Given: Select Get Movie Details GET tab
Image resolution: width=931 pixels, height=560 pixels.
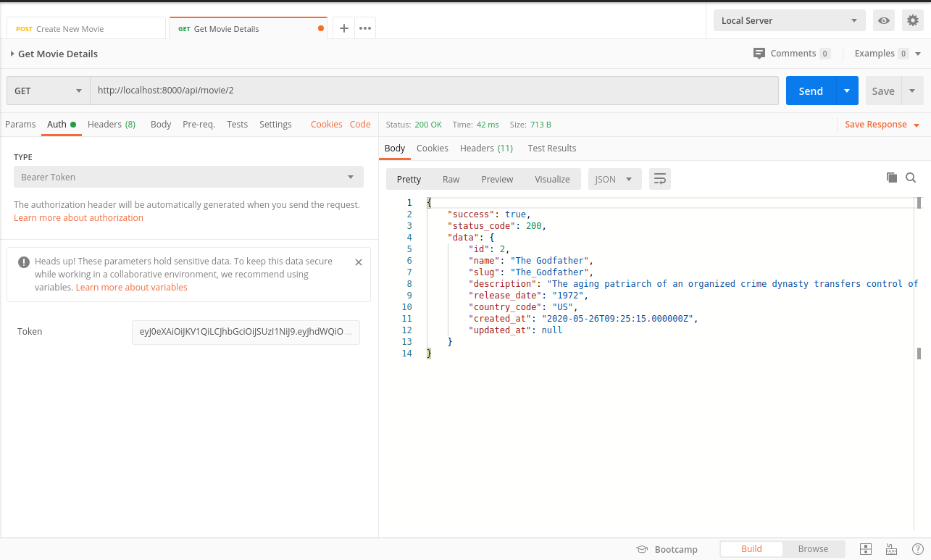Looking at the screenshot, I should pos(249,28).
